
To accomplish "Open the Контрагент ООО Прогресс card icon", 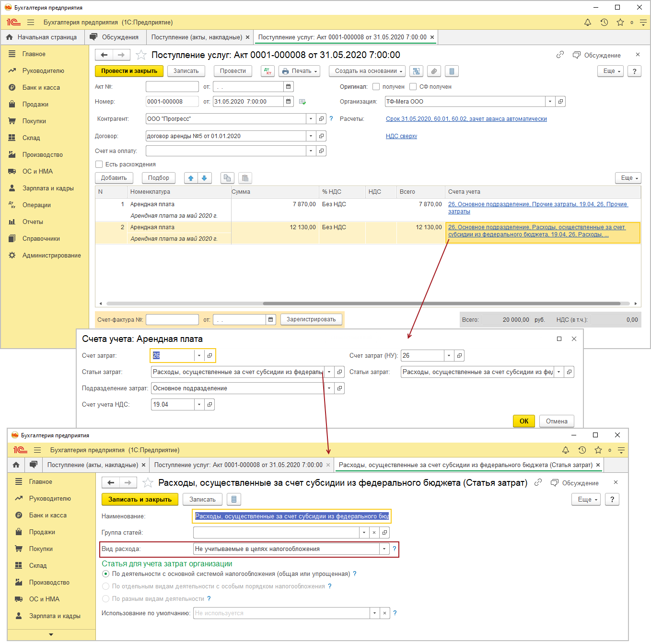I will coord(322,119).
